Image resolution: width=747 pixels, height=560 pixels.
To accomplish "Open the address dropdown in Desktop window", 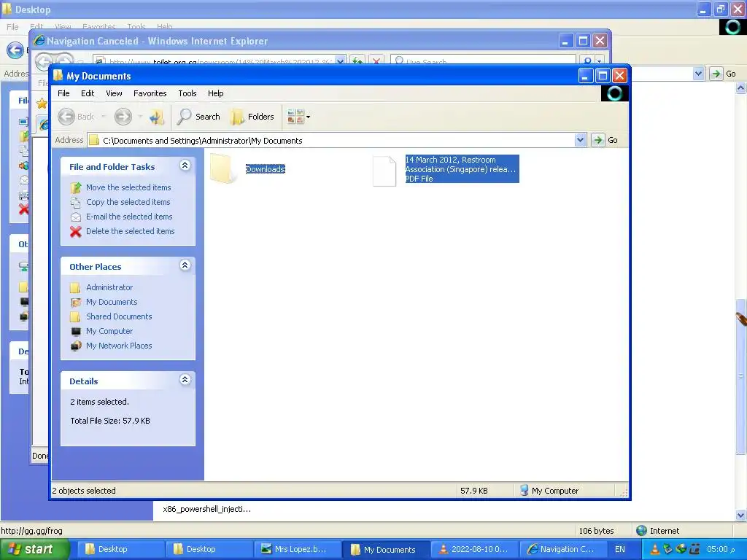I will point(698,74).
